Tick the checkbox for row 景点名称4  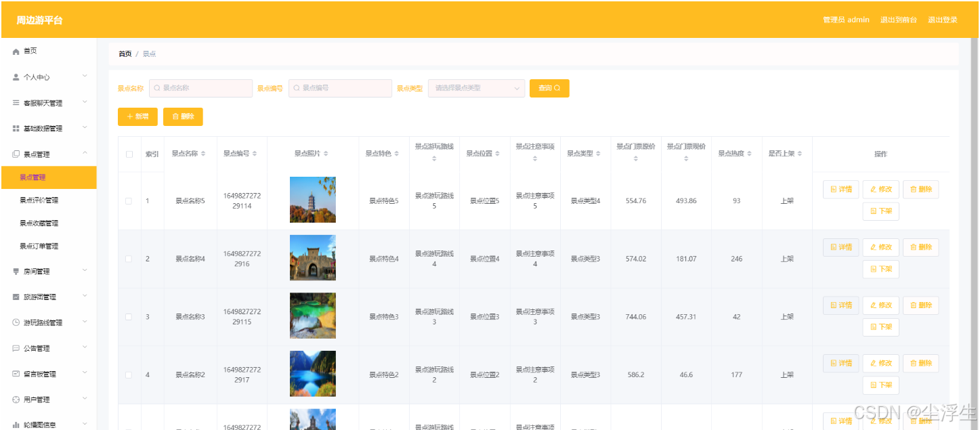click(x=129, y=259)
